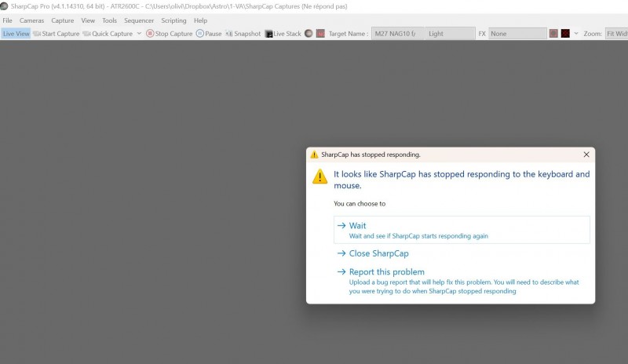Click red circle icon after FX box
628x364 pixels.
(553, 34)
